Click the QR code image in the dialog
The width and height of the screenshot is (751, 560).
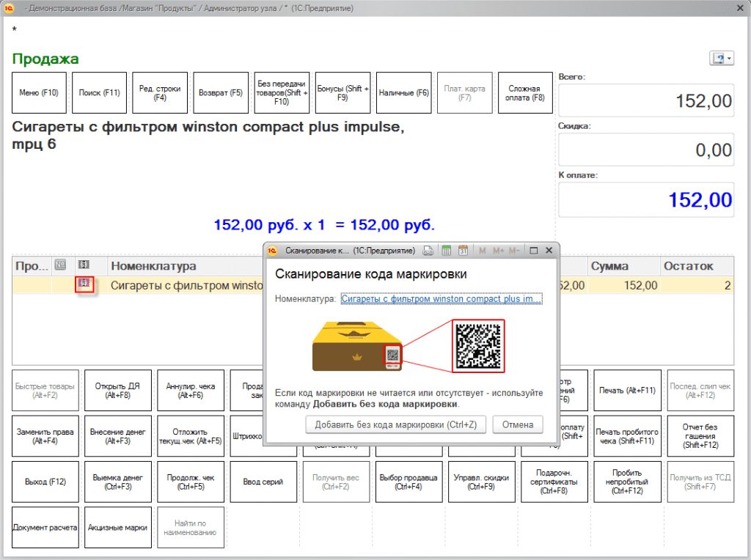click(x=479, y=346)
